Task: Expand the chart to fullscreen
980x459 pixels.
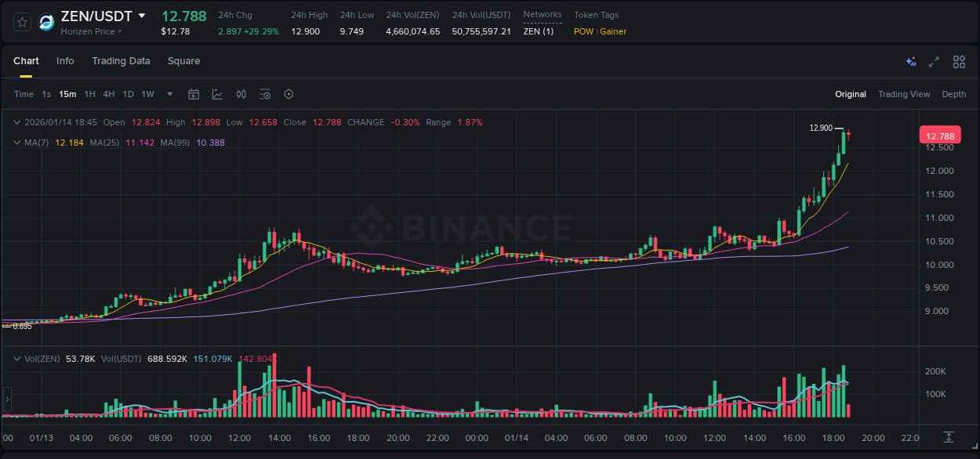Action: (x=934, y=61)
